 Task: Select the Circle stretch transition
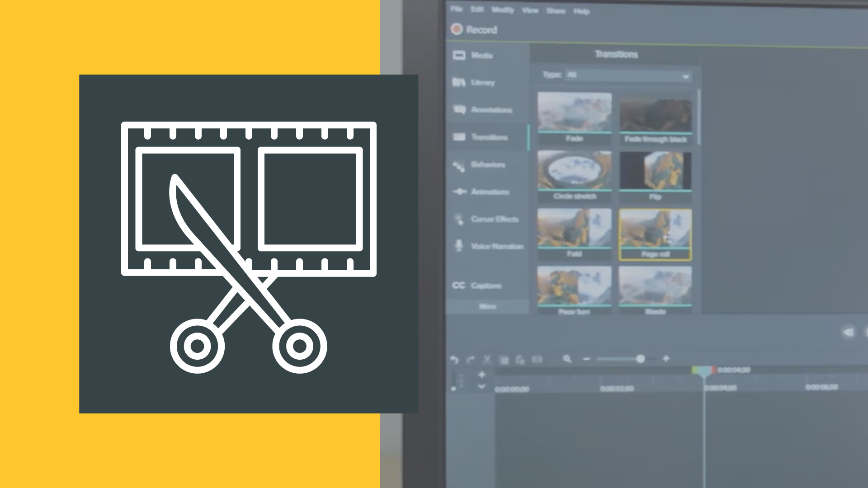pyautogui.click(x=573, y=172)
